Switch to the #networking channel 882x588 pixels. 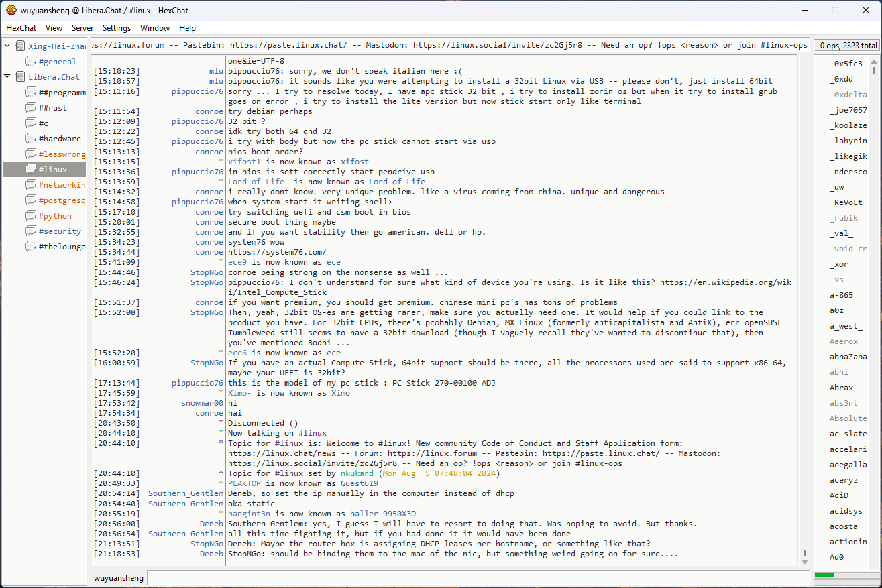(x=62, y=185)
